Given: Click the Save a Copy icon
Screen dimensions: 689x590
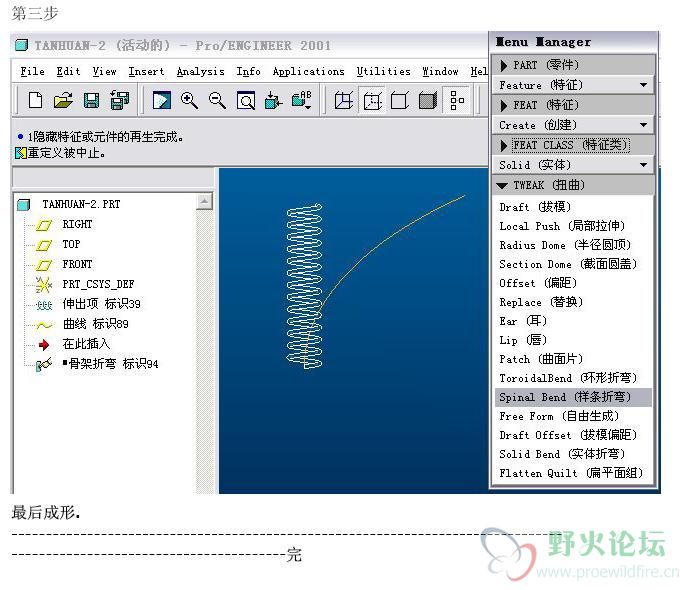Looking at the screenshot, I should click(x=120, y=101).
